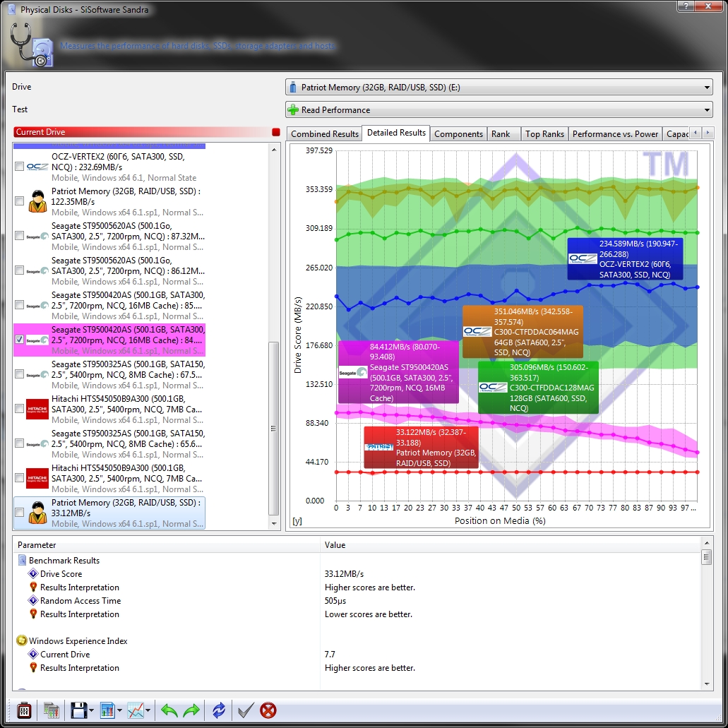The height and width of the screenshot is (728, 728).
Task: Check the OCZ-VERTEX2 232.69MB/s checkbox
Action: pyautogui.click(x=20, y=166)
